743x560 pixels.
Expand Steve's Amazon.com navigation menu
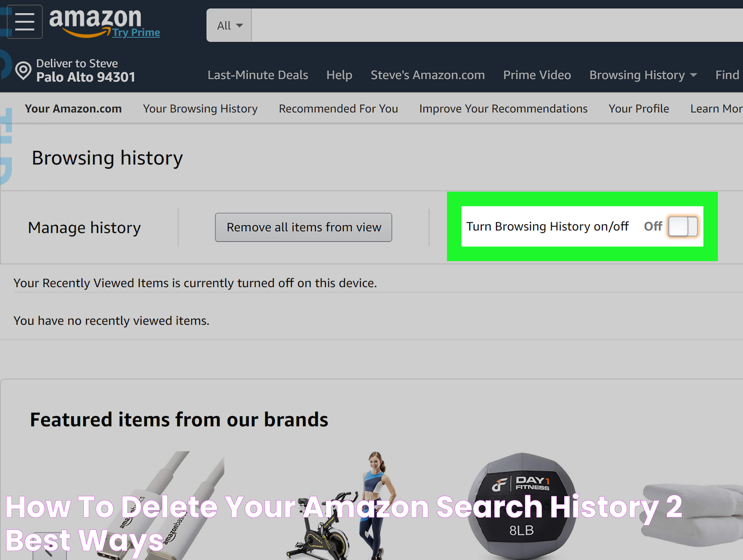click(x=428, y=75)
